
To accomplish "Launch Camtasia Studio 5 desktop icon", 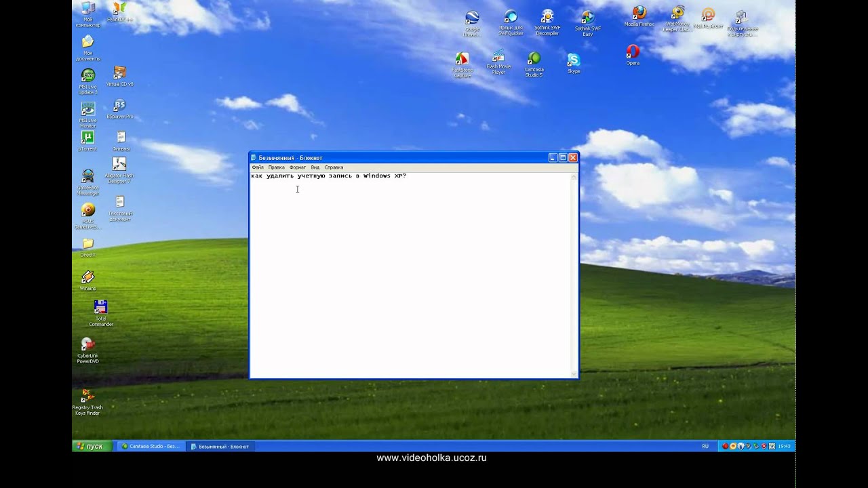I will [534, 64].
